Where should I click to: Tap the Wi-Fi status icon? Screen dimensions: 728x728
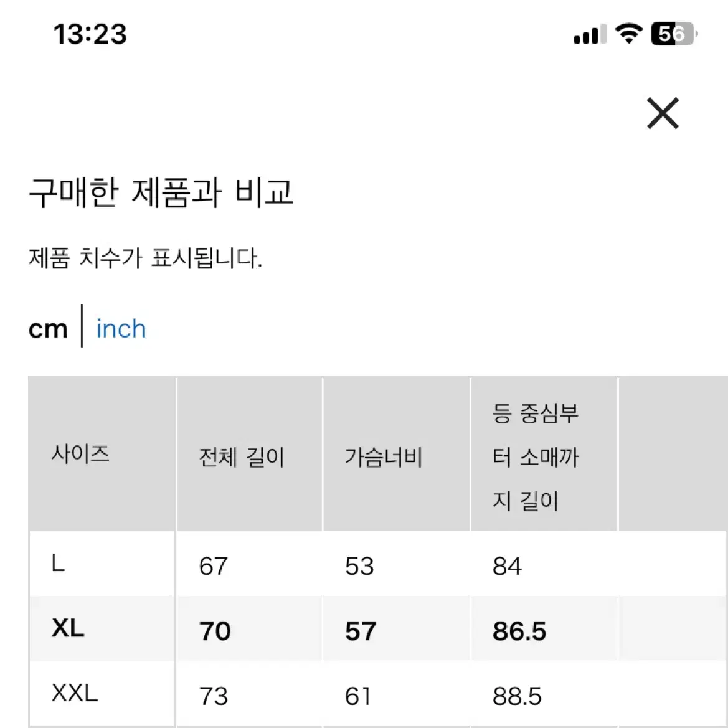pyautogui.click(x=628, y=34)
